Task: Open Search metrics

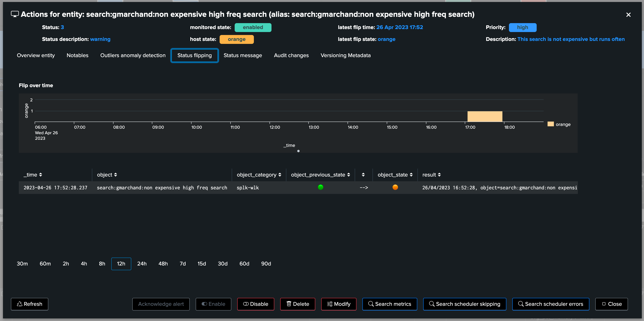Action: pyautogui.click(x=390, y=304)
